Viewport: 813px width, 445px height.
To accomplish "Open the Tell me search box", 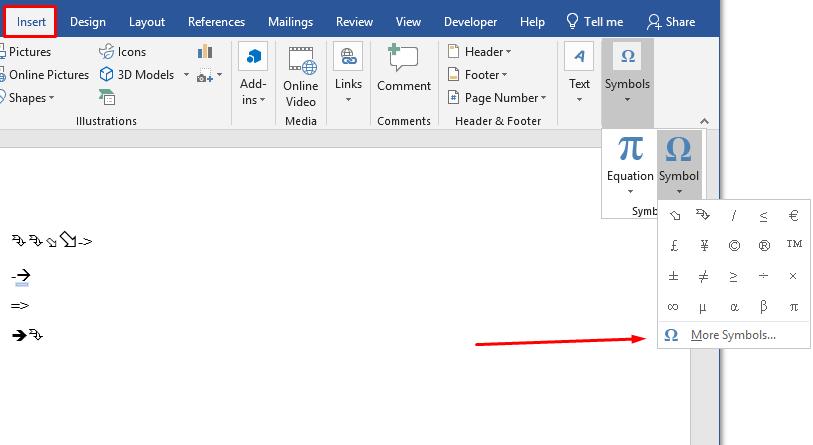I will (595, 22).
